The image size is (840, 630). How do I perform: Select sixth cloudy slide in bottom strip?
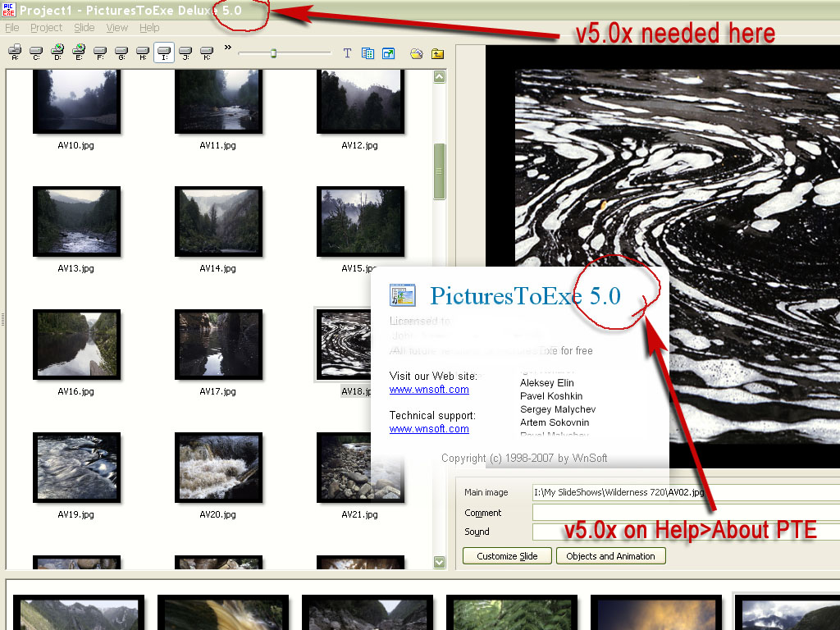(x=787, y=612)
